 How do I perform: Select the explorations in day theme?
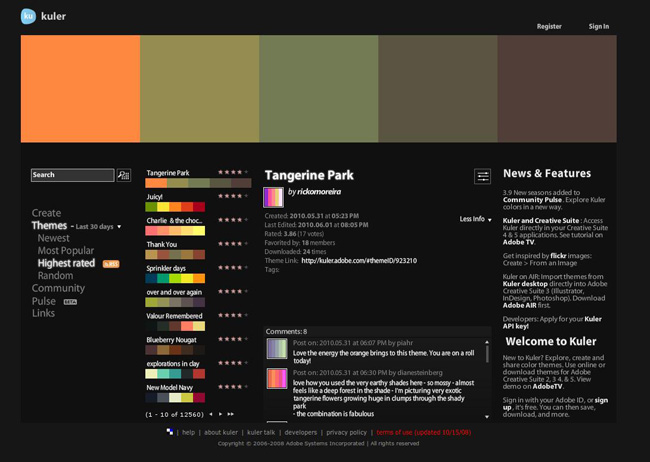click(x=175, y=369)
